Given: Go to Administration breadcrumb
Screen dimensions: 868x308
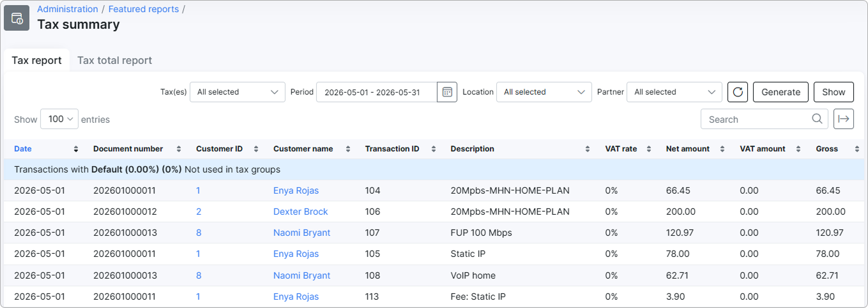Looking at the screenshot, I should point(68,9).
